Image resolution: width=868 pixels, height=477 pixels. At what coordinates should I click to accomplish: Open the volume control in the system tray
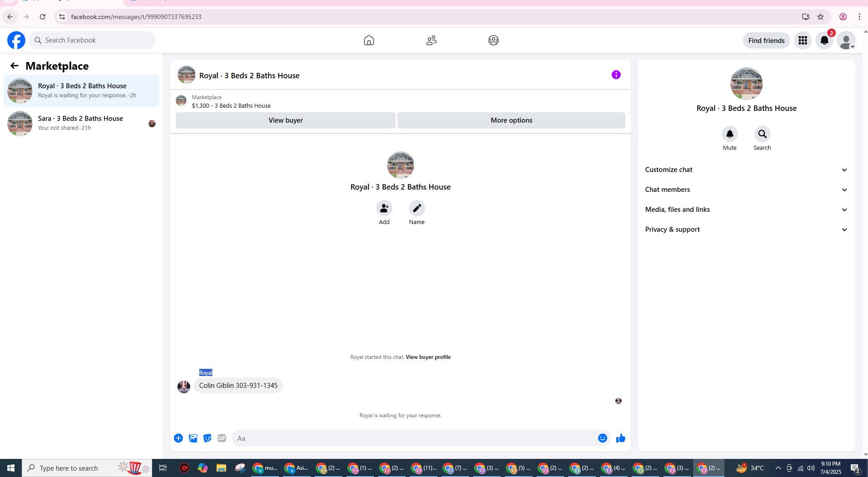(x=811, y=468)
